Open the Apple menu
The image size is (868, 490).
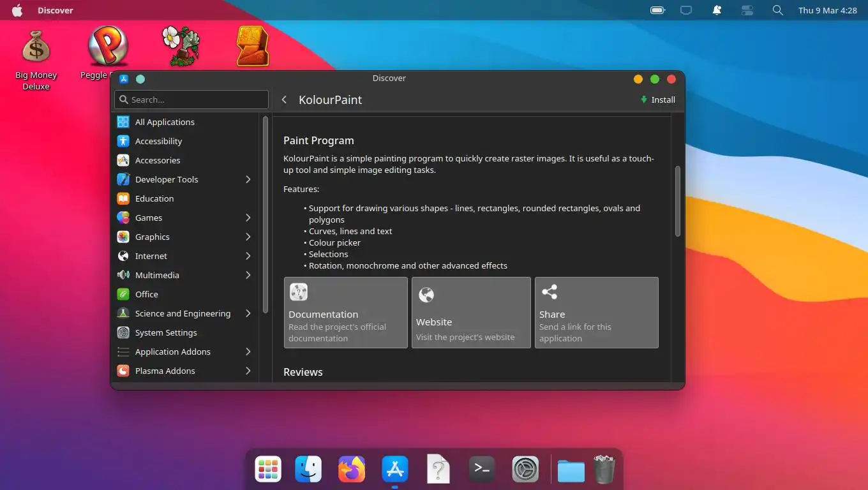(x=17, y=10)
